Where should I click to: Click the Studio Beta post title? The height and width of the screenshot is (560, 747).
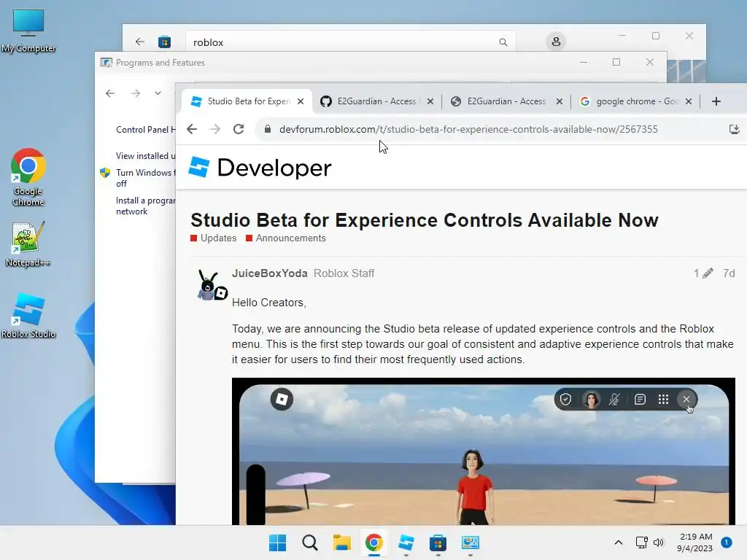point(425,220)
